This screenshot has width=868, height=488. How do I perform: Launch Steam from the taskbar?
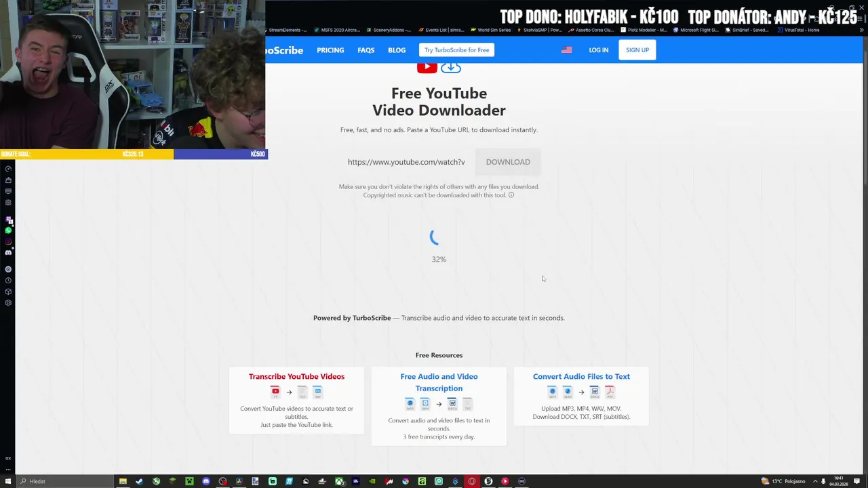139,481
